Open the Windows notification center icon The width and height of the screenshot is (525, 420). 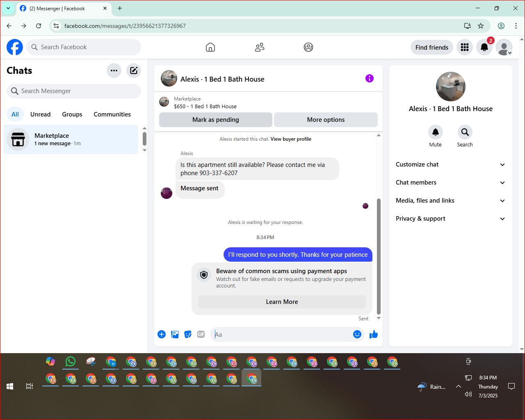[511, 386]
